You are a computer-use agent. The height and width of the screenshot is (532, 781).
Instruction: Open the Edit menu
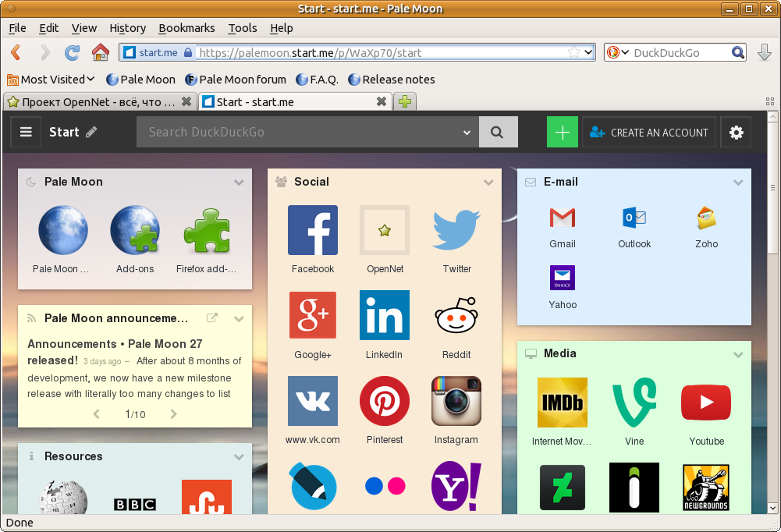49,28
